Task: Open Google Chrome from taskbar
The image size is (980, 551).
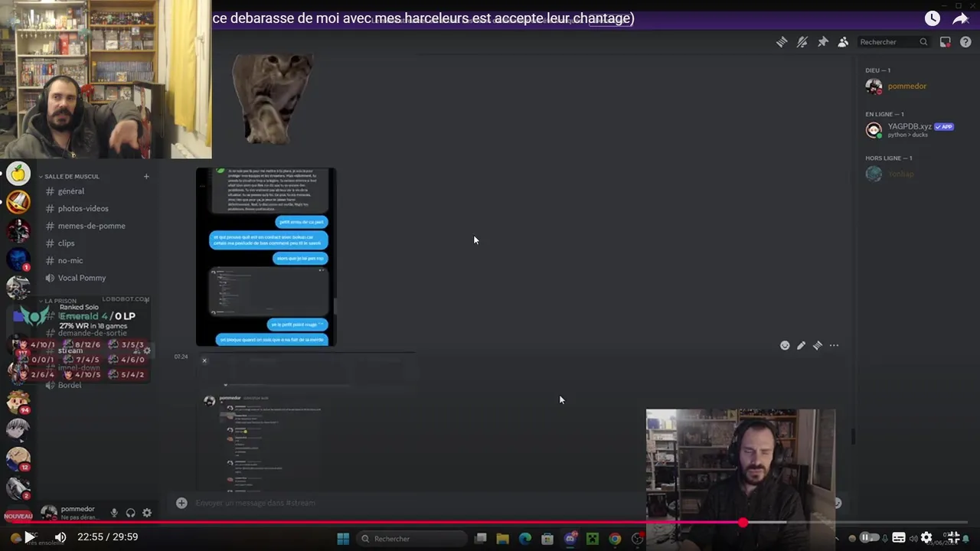Action: tap(615, 539)
